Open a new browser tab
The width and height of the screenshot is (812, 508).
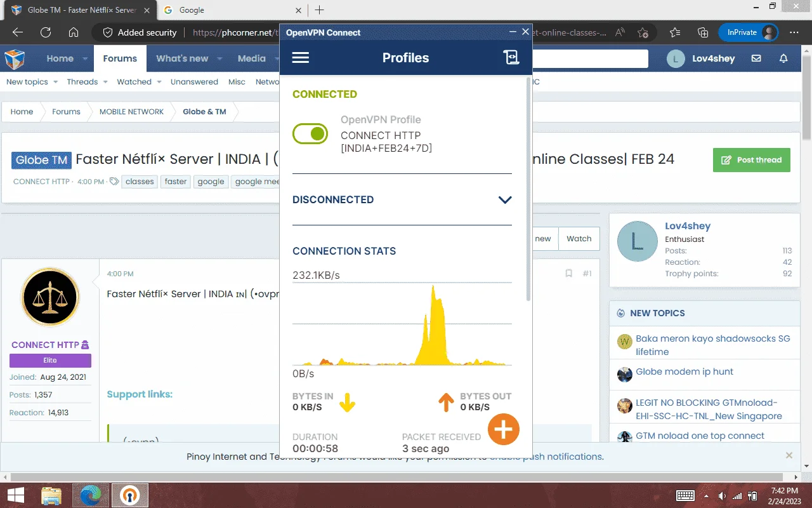tap(319, 10)
